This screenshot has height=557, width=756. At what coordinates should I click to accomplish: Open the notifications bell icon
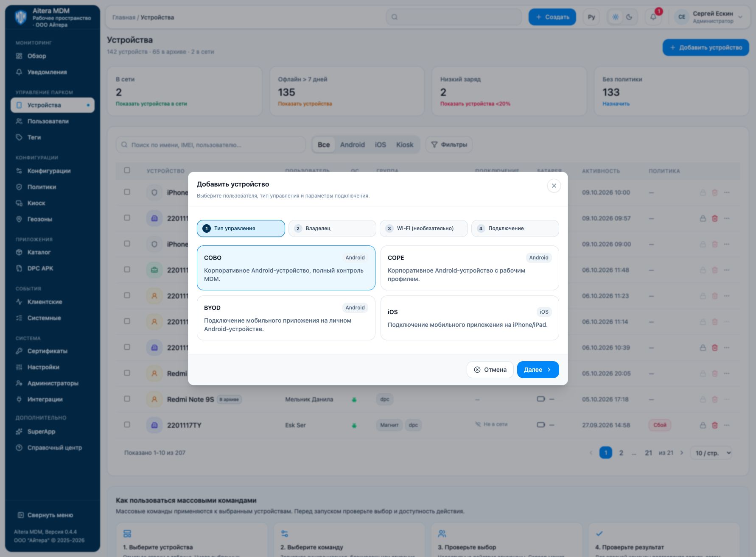pyautogui.click(x=653, y=17)
